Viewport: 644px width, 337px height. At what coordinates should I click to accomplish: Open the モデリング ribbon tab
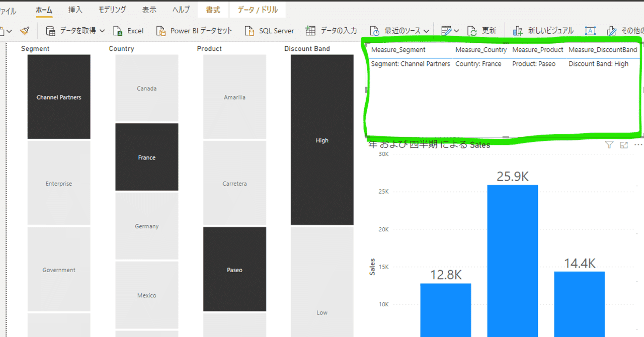click(112, 10)
